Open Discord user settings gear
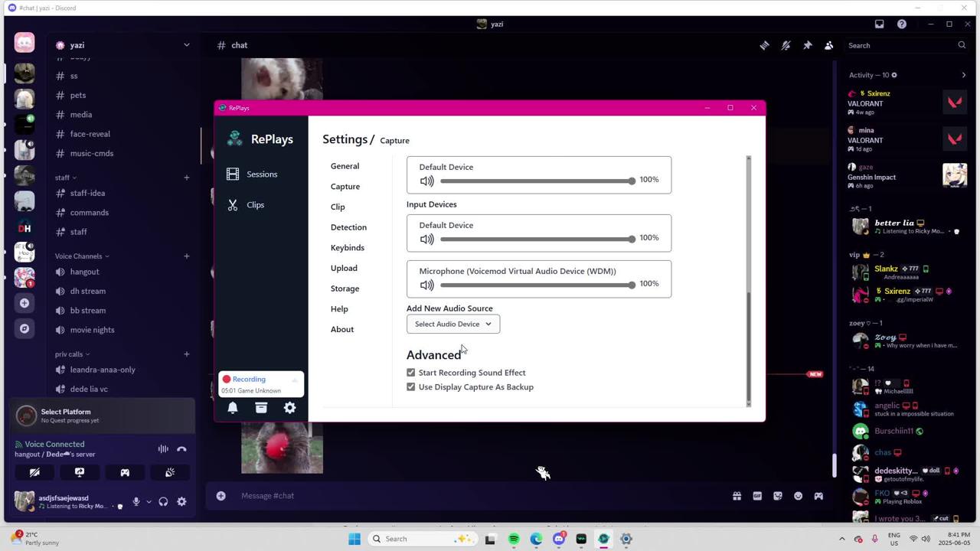Viewport: 980px width, 551px height. (181, 502)
